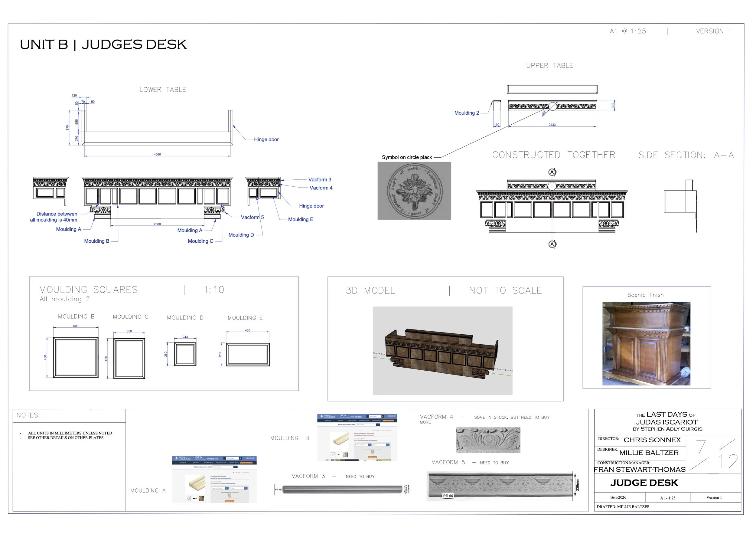
Task: Select the 'UPPER TABLE' heading
Action: click(x=549, y=66)
